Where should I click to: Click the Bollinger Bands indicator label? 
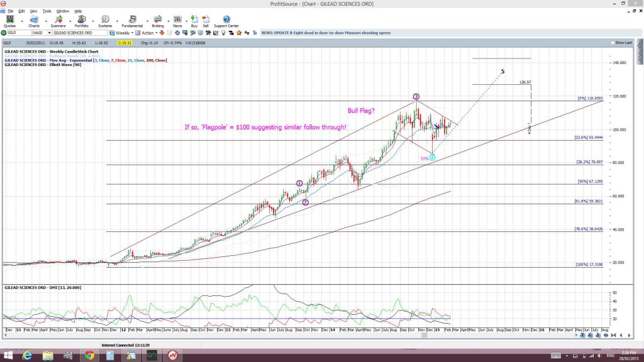[x=52, y=56]
